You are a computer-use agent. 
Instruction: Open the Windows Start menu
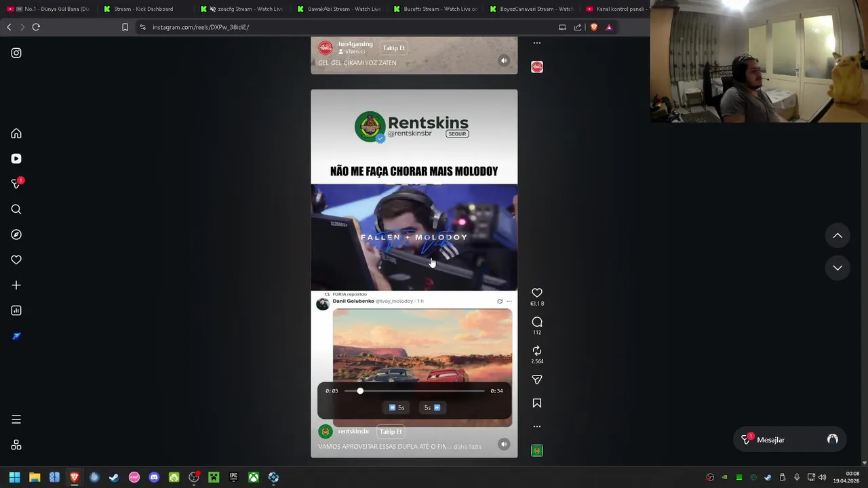14,477
